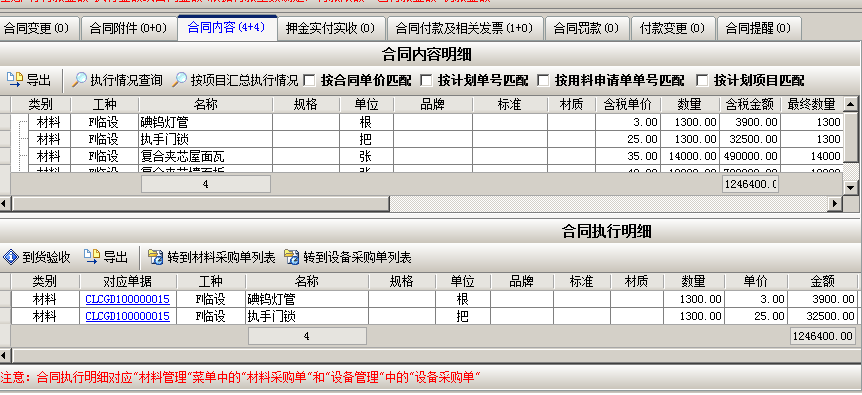Switch to 合同罚款 (0) tab
The width and height of the screenshot is (862, 395).
(587, 28)
